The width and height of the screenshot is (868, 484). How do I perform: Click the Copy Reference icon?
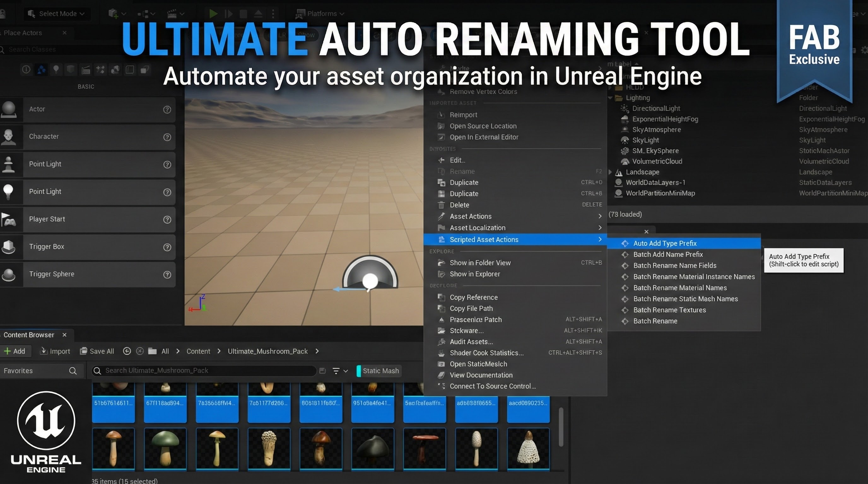pos(441,297)
